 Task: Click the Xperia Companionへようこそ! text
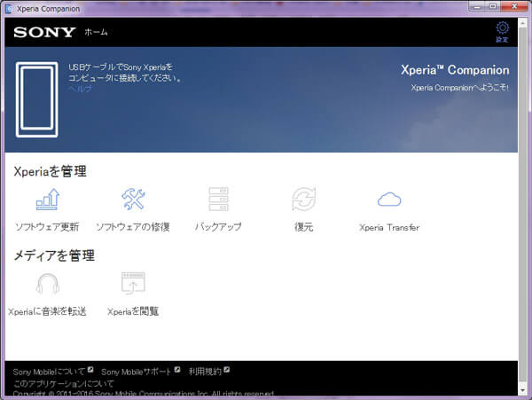point(459,88)
